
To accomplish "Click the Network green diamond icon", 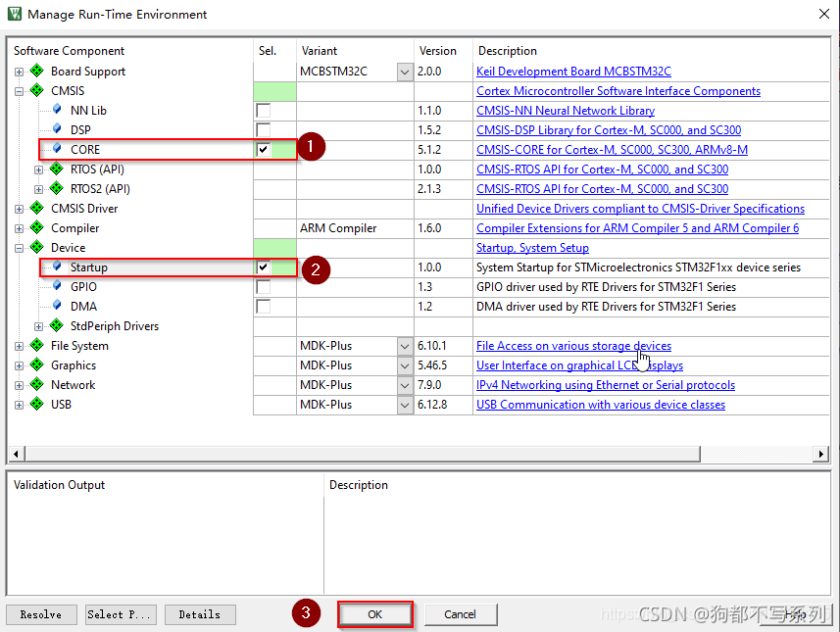I will click(x=37, y=384).
